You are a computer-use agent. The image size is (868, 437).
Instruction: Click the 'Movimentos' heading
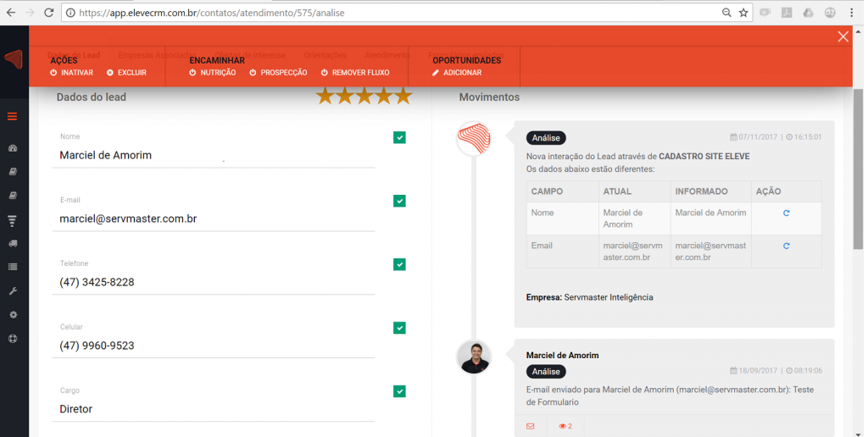tap(489, 97)
